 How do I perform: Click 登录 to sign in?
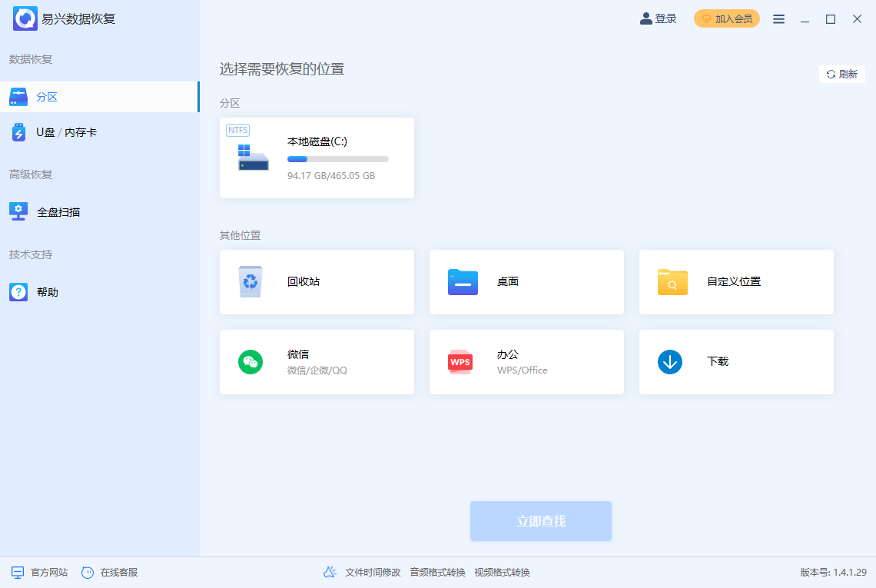(658, 18)
